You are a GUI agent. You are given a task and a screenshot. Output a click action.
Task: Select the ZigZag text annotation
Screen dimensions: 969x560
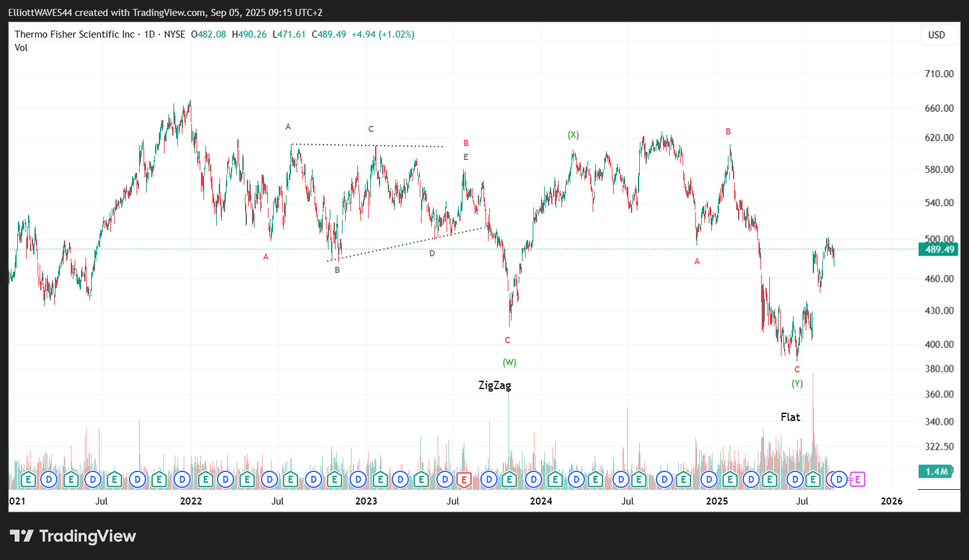pyautogui.click(x=494, y=385)
